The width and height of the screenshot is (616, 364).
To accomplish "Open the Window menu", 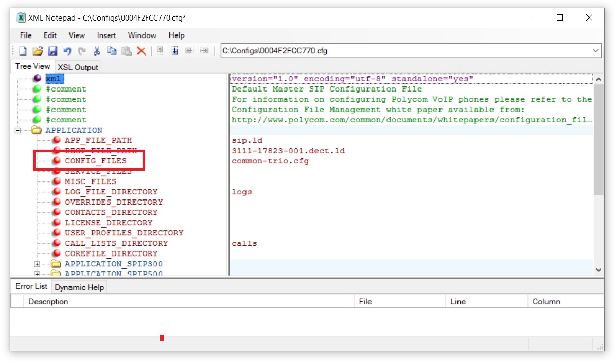I will point(142,35).
